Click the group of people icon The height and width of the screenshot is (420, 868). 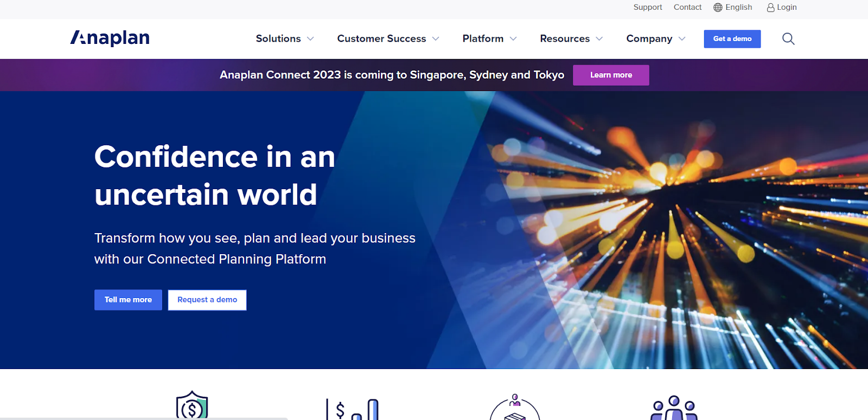coord(674,408)
